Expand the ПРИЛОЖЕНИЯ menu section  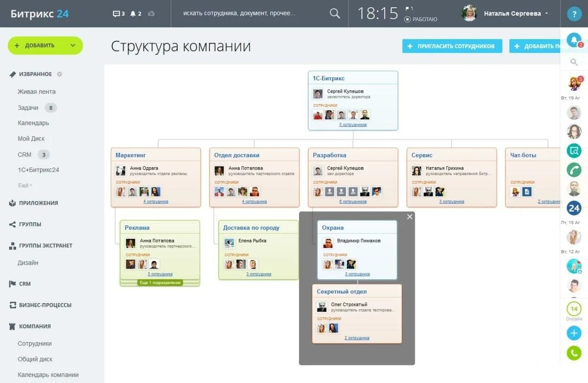pos(39,203)
